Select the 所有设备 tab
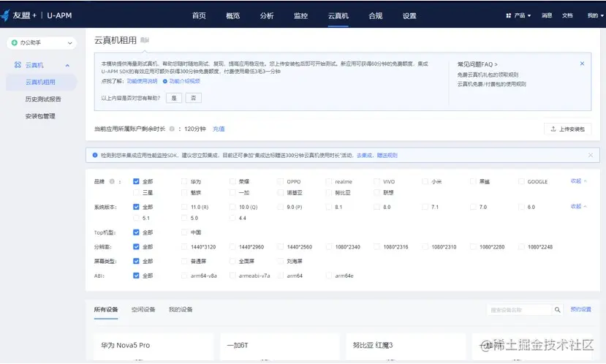606x364 pixels. 106,309
